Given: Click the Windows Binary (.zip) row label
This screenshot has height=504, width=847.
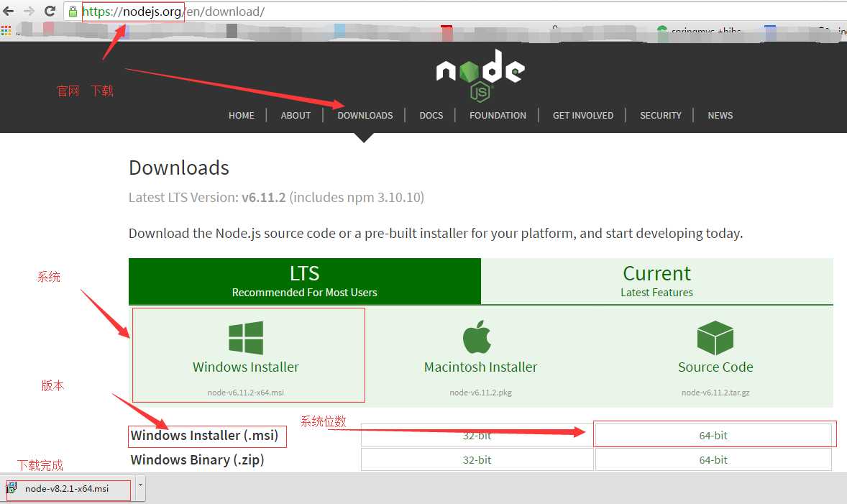Looking at the screenshot, I should (197, 459).
